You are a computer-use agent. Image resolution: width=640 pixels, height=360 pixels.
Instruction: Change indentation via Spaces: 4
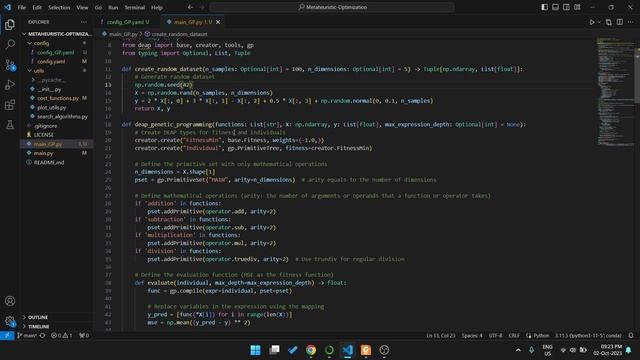point(472,336)
